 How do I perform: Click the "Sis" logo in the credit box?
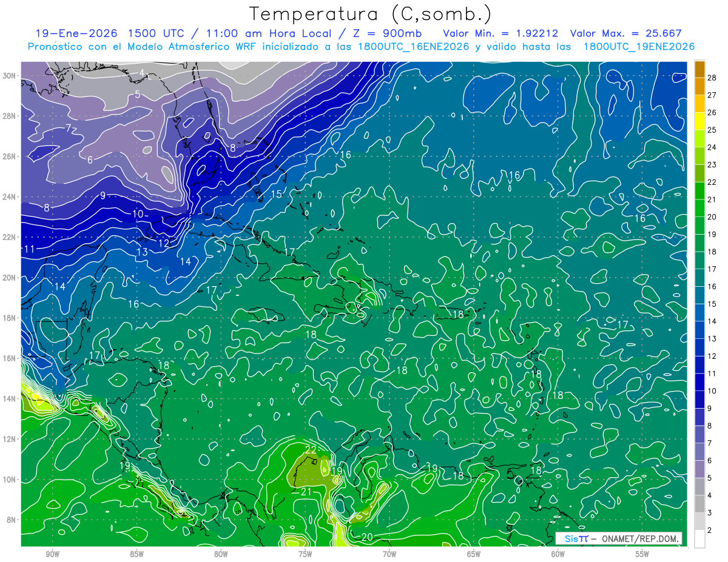pos(571,538)
